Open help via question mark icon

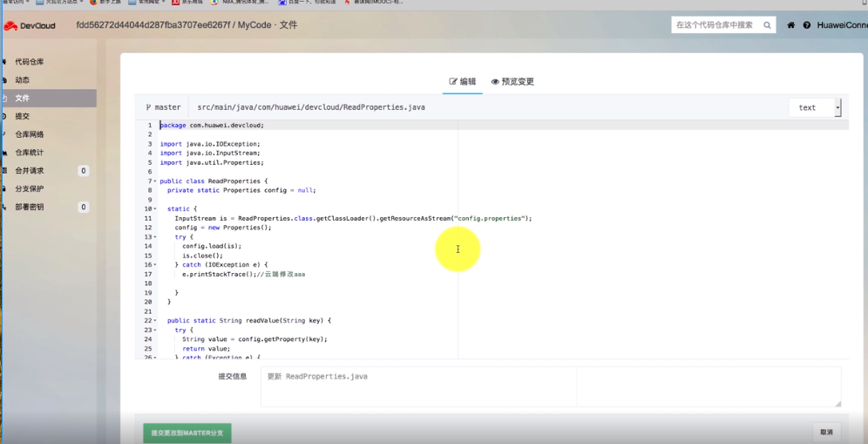pyautogui.click(x=806, y=25)
